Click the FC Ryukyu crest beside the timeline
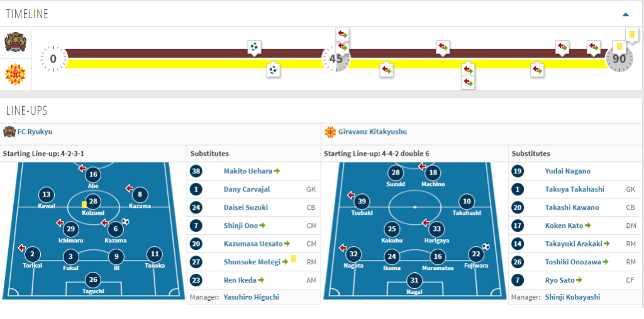This screenshot has height=319, width=644. click(14, 43)
